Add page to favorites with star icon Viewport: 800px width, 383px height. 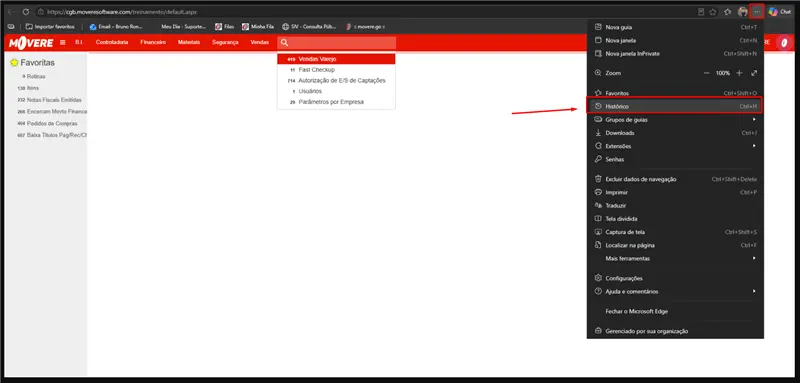click(713, 12)
